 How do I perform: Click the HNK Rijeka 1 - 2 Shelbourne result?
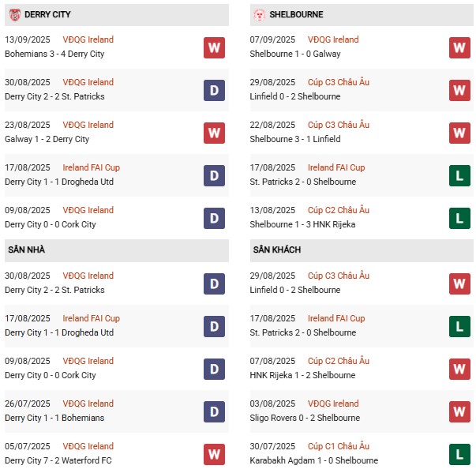tap(302, 375)
